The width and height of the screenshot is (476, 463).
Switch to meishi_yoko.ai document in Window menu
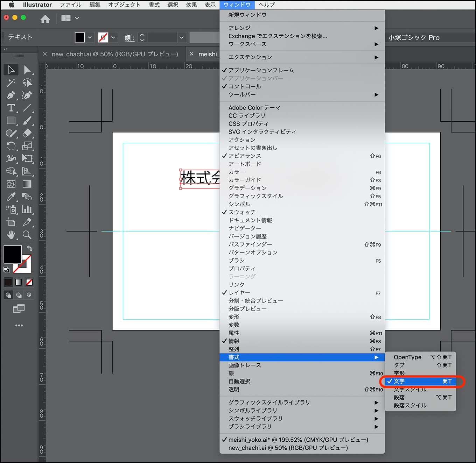point(302,440)
